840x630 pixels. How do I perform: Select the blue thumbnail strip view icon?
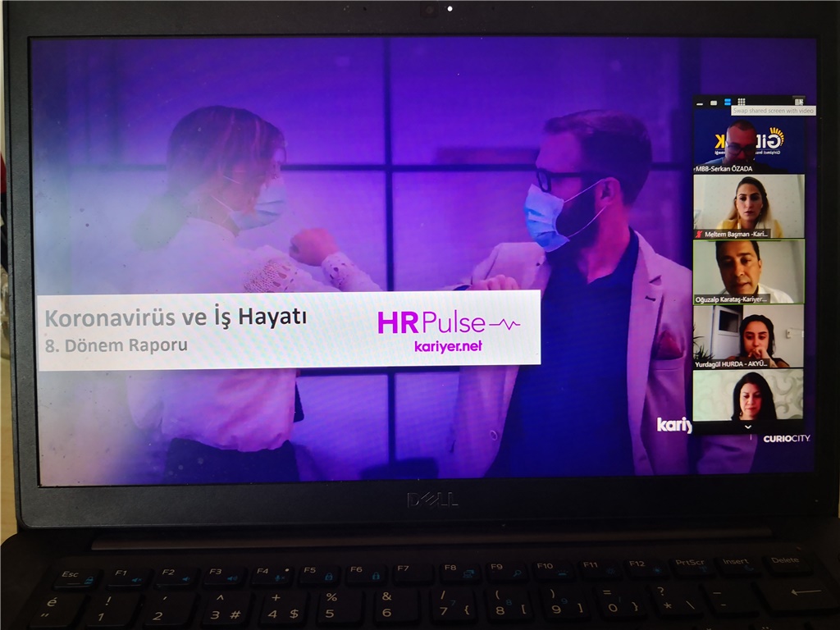tap(727, 102)
